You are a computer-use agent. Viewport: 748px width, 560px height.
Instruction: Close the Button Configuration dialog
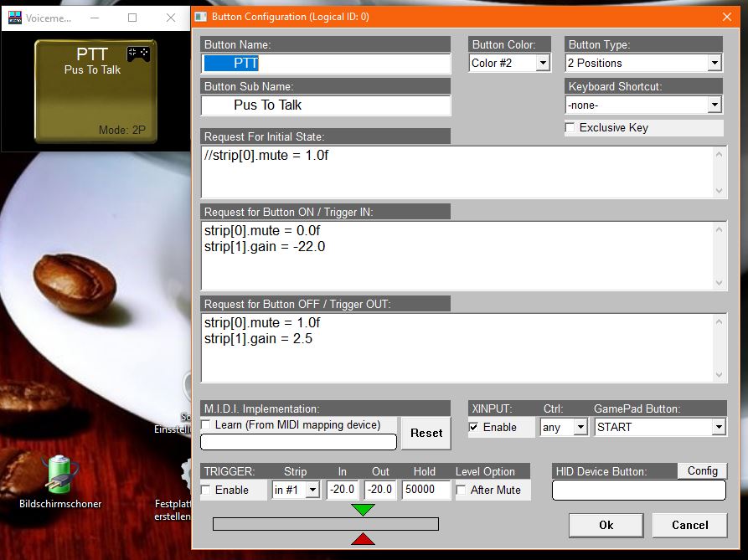pyautogui.click(x=726, y=17)
